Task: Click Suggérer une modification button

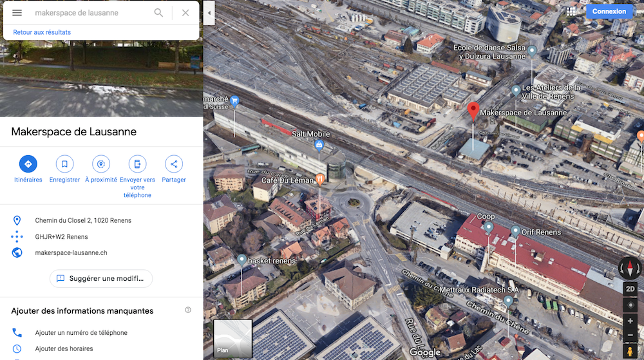Action: tap(101, 278)
